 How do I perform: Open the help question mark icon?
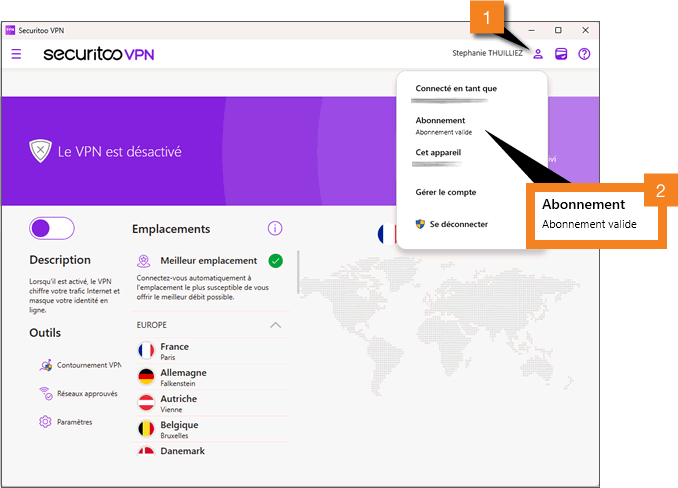(584, 54)
